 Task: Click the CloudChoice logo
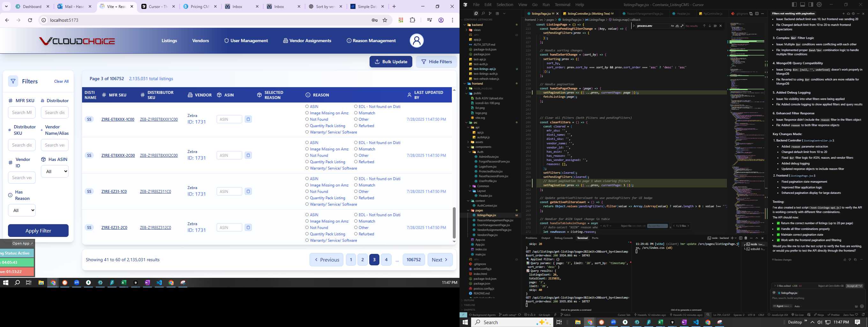77,41
